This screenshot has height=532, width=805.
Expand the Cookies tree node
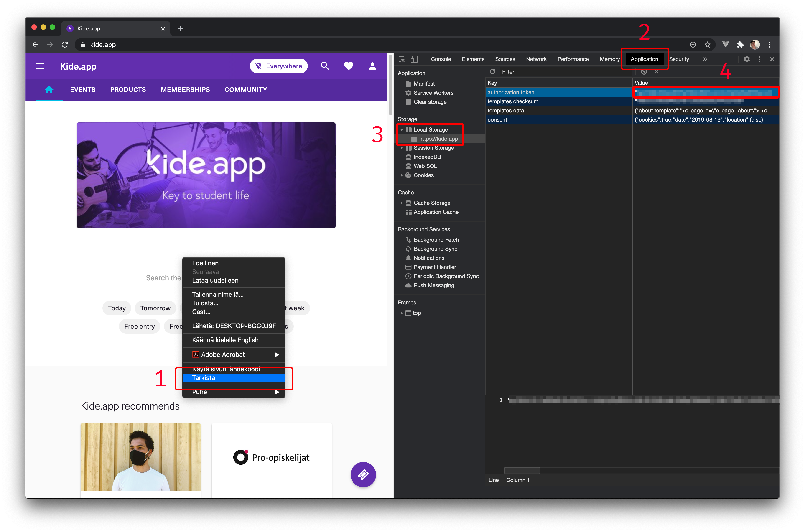click(402, 175)
